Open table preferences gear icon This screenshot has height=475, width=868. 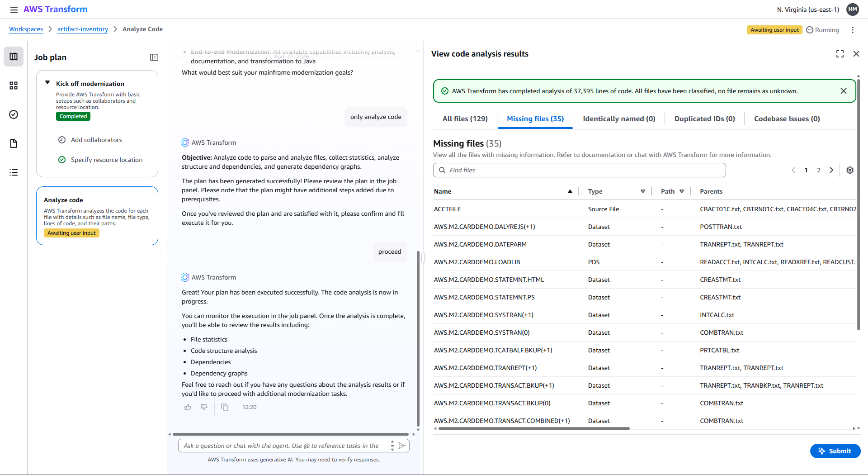pyautogui.click(x=850, y=170)
